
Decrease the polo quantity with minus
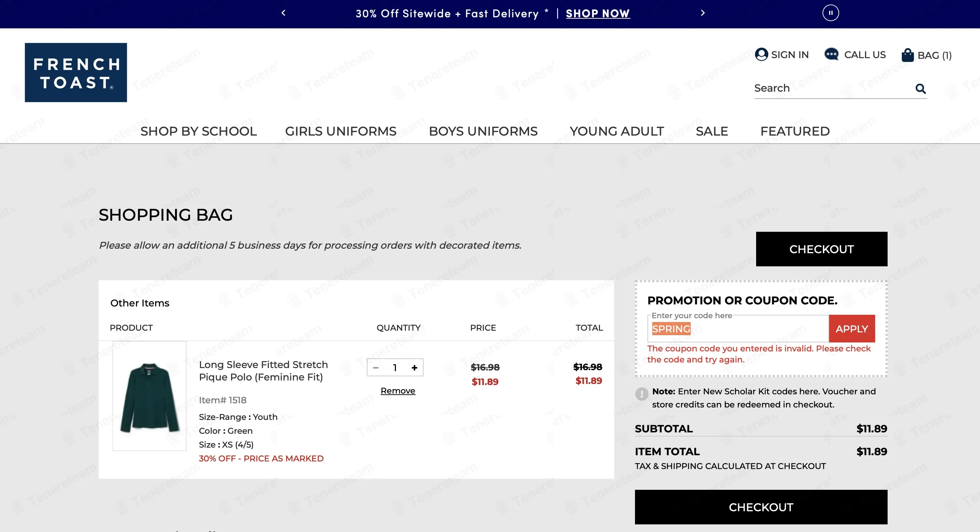tap(376, 368)
